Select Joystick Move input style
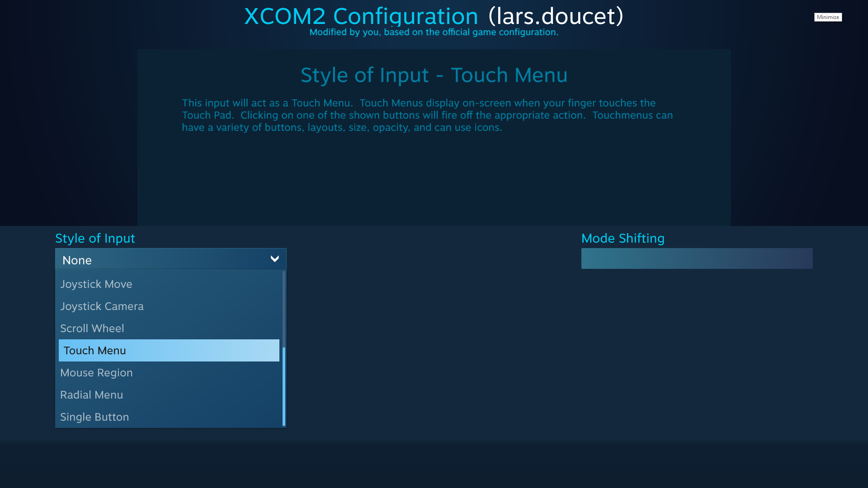Screen dimensions: 868x488 point(169,284)
